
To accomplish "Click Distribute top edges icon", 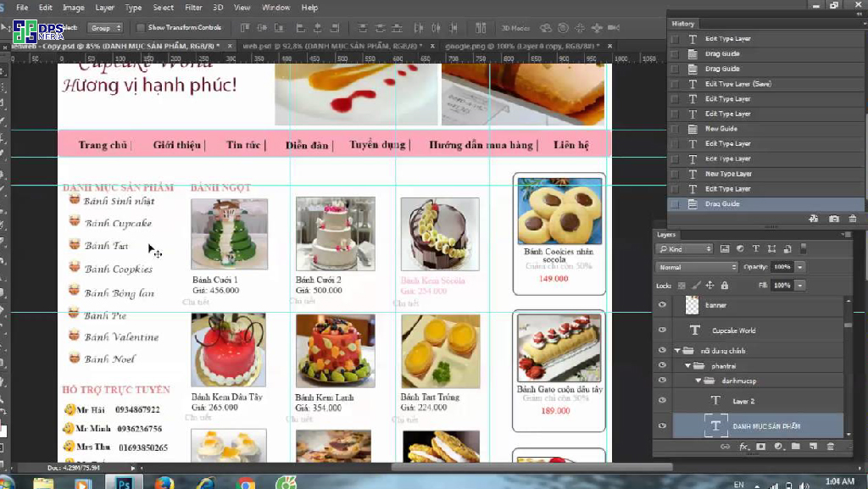I will point(363,28).
